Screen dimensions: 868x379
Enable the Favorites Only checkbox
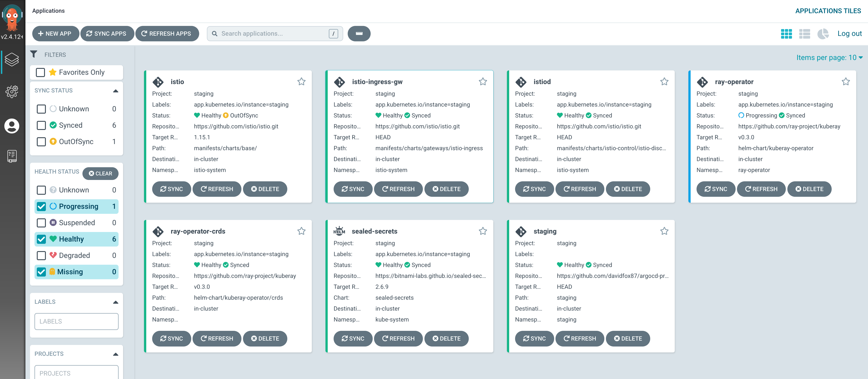40,72
